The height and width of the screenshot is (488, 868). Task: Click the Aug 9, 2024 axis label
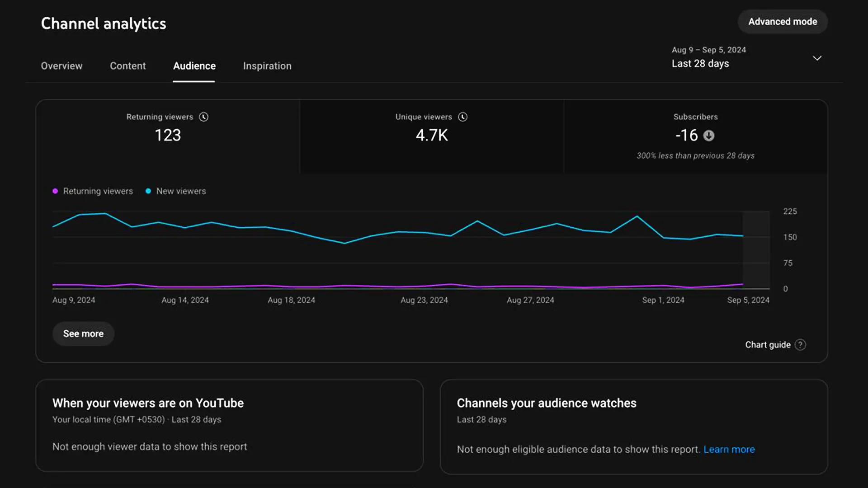tap(74, 300)
